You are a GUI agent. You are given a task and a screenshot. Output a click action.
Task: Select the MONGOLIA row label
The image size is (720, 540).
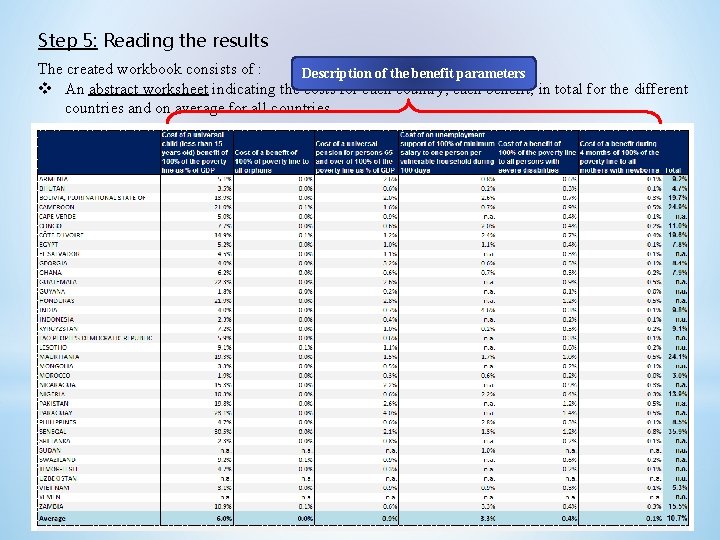(x=56, y=366)
